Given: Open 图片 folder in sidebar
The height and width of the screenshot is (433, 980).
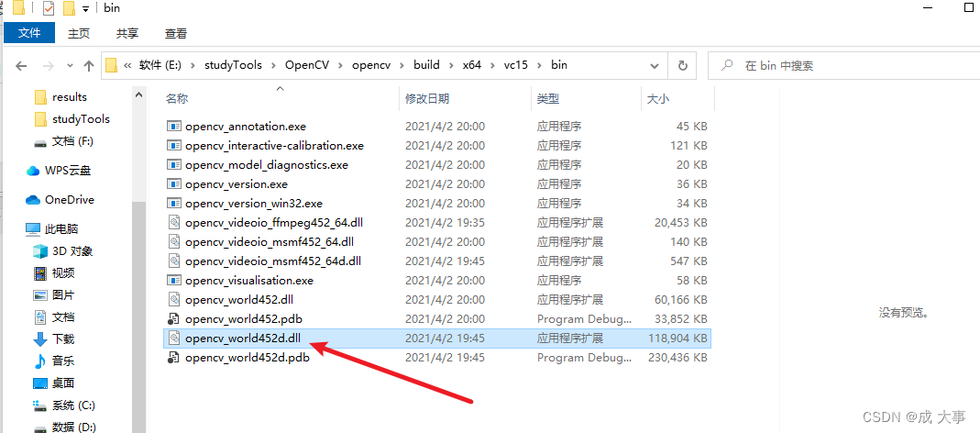Looking at the screenshot, I should [x=54, y=294].
